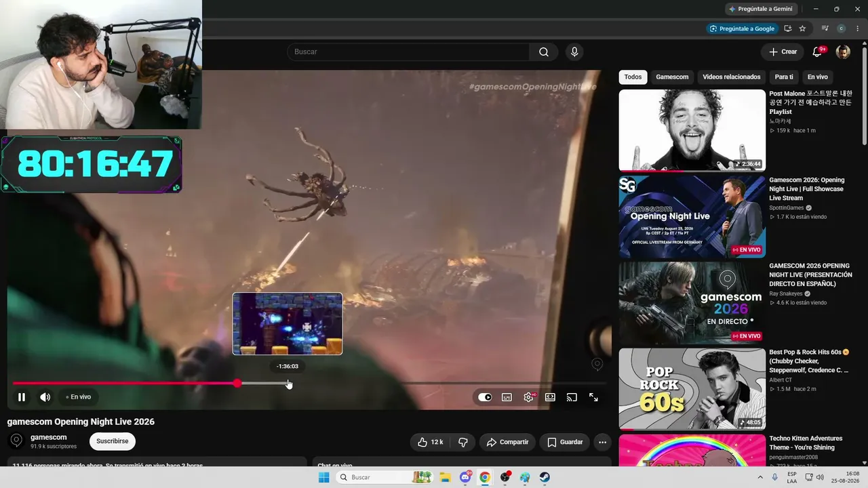This screenshot has height=488, width=868.
Task: Cast the video to a TV
Action: pyautogui.click(x=572, y=397)
